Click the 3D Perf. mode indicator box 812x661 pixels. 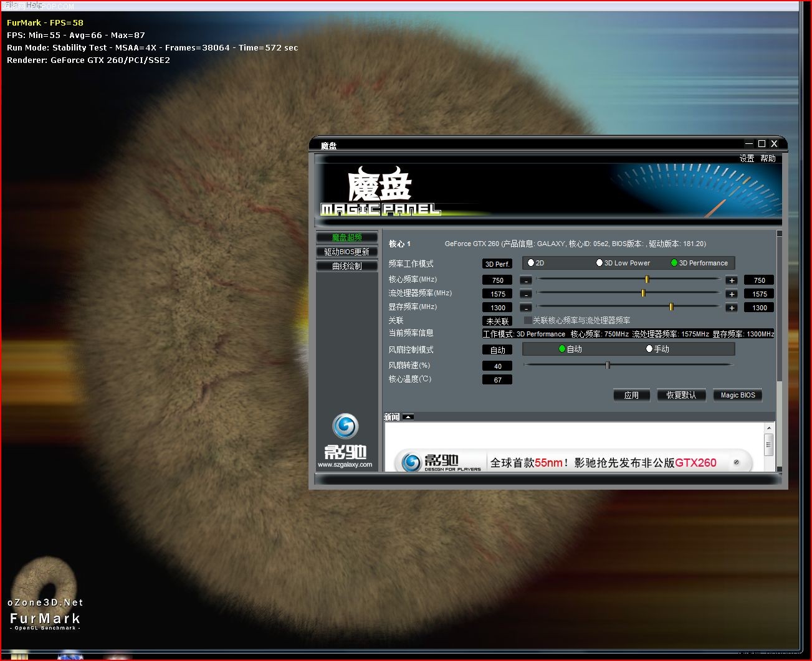tap(497, 264)
